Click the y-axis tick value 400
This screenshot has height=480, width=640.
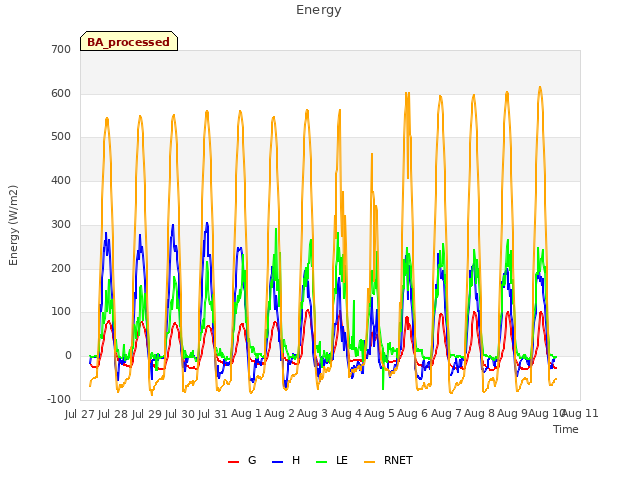(x=61, y=180)
